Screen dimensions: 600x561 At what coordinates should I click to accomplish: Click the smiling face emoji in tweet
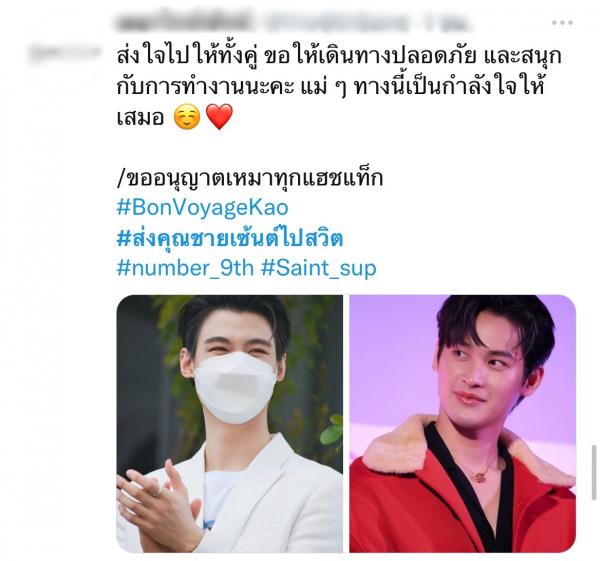[x=187, y=117]
